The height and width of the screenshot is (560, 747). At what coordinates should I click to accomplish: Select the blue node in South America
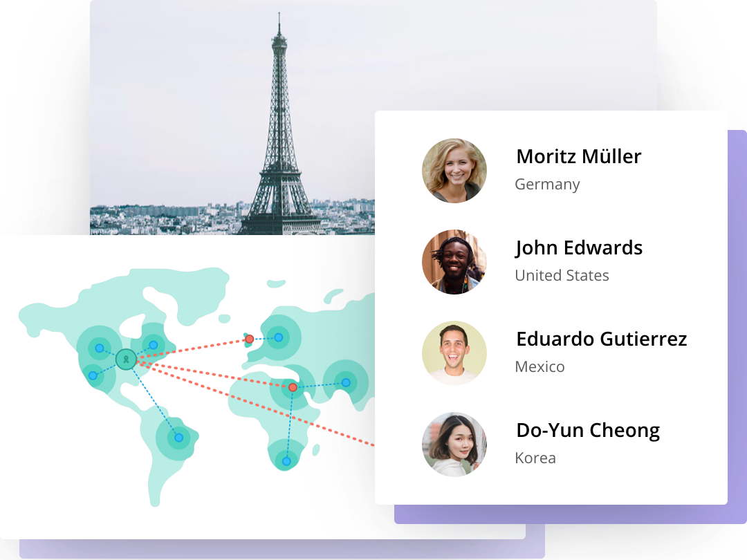[178, 438]
